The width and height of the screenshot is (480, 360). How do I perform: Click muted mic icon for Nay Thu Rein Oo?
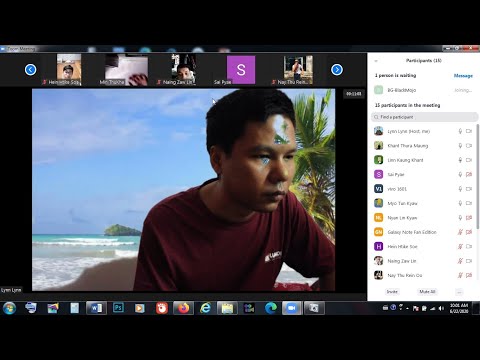(x=460, y=275)
